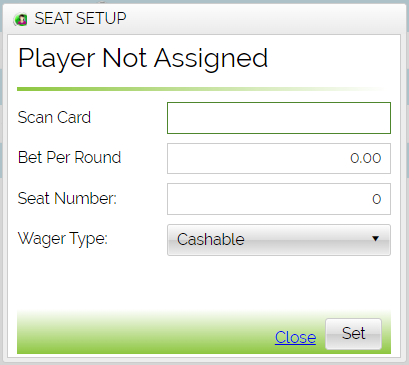
Task: Focus the Bet Per Round field
Action: coord(279,158)
